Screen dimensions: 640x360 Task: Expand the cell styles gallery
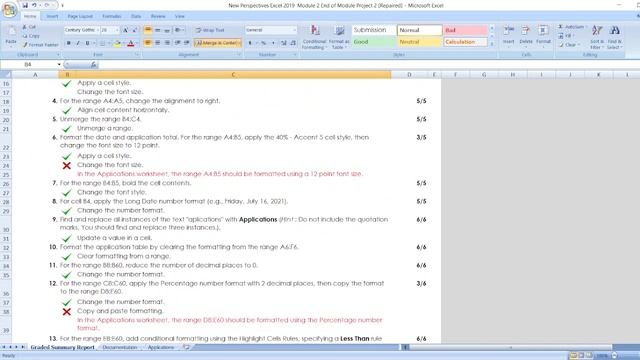[x=492, y=44]
